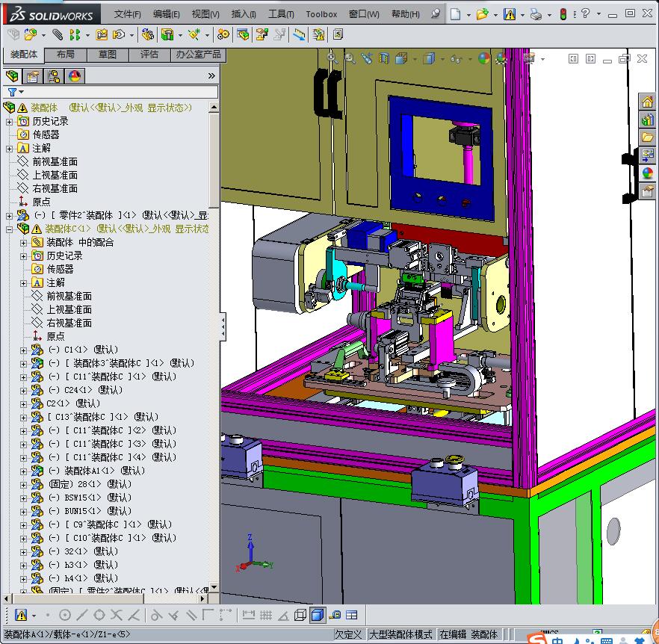Open the Appearances color ball in task pane
Viewport: 659px width, 644px height.
coord(647,173)
